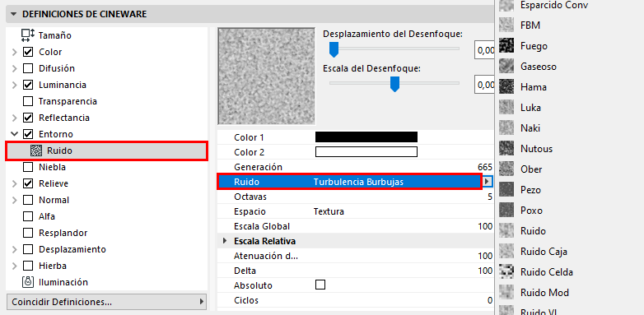Image resolution: width=644 pixels, height=315 pixels.
Task: Pick the Nutous noise swatch icon
Action: 506,149
